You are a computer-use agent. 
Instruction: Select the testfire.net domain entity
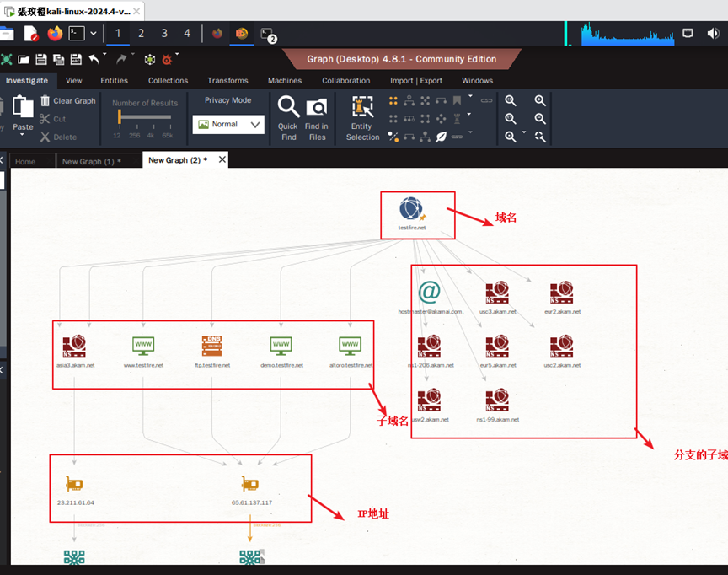point(411,213)
